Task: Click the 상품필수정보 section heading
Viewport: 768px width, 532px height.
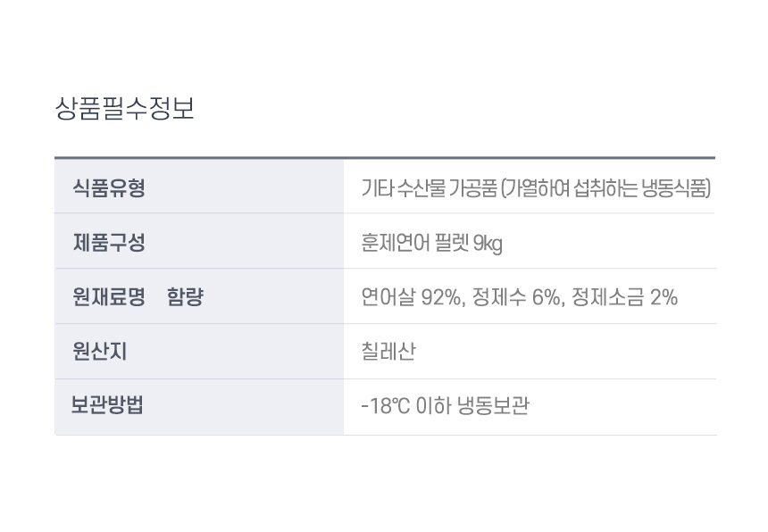Action: coord(124,109)
